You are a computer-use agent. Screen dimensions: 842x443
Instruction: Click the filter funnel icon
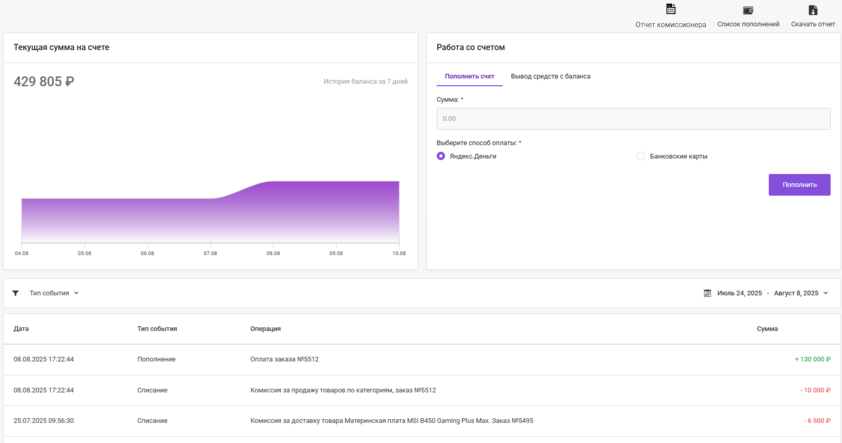15,293
